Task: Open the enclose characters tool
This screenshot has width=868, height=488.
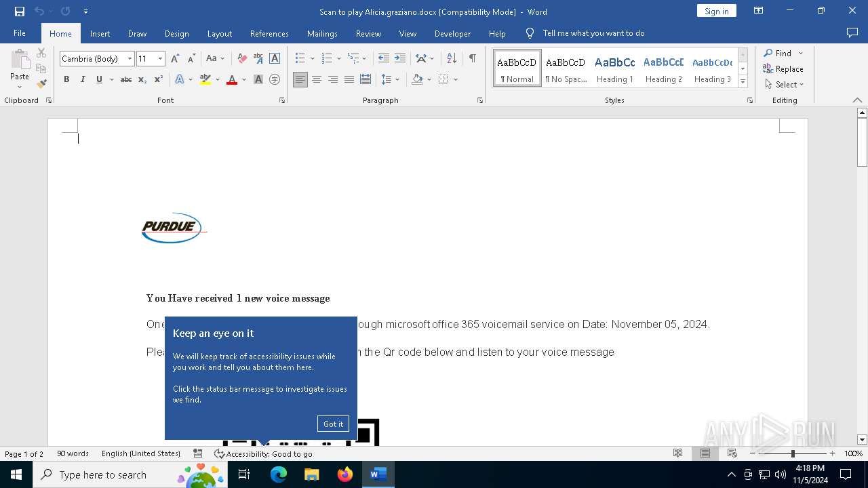Action: (x=275, y=79)
